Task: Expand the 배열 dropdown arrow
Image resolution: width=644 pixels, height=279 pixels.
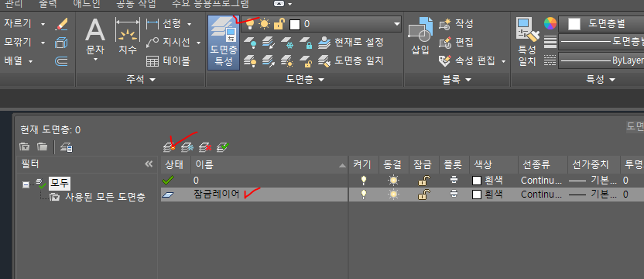Action: click(x=31, y=61)
